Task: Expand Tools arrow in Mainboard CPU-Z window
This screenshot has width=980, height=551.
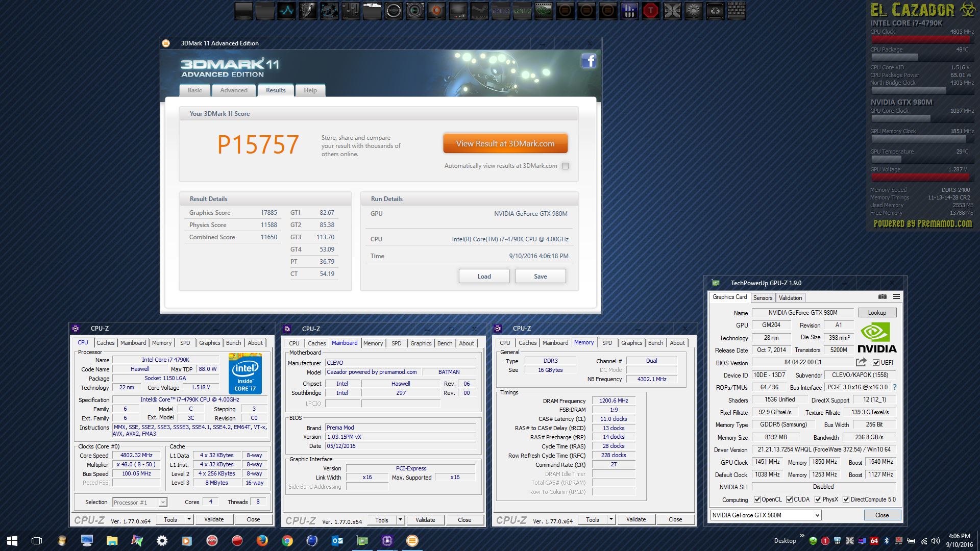Action: (400, 520)
